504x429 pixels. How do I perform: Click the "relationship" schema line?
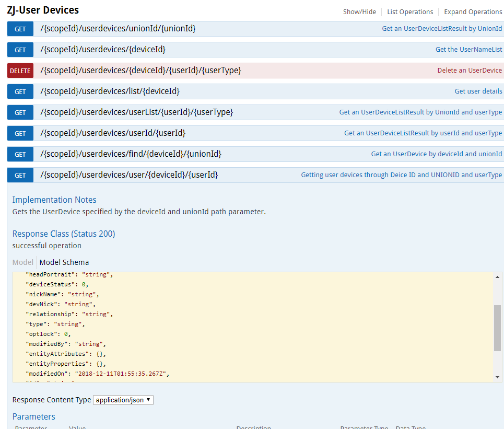pos(69,314)
